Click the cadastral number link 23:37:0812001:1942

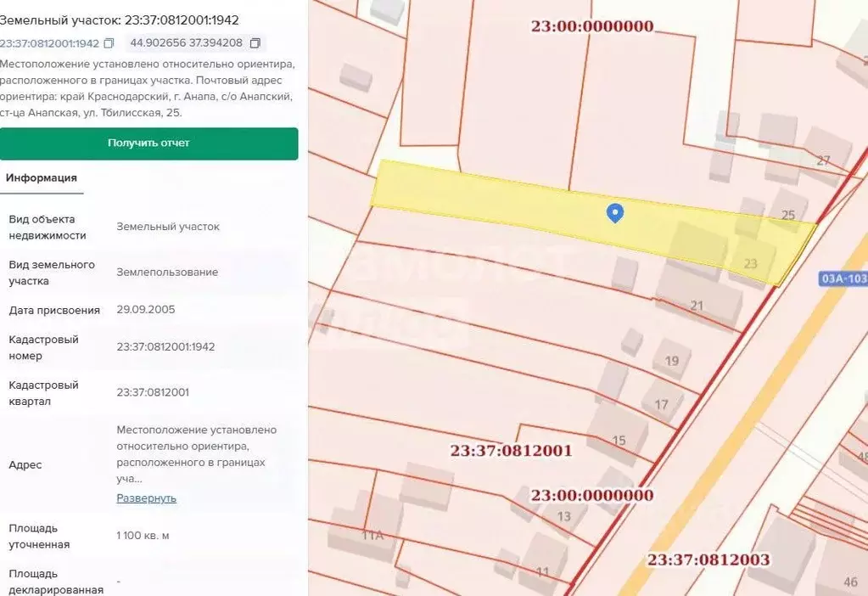point(49,42)
